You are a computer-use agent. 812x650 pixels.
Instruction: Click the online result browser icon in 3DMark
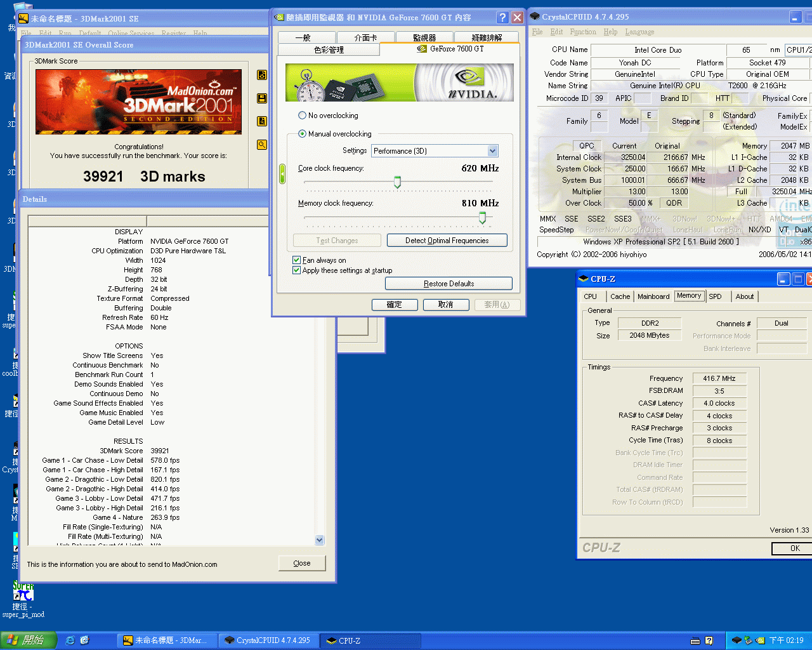(x=261, y=75)
